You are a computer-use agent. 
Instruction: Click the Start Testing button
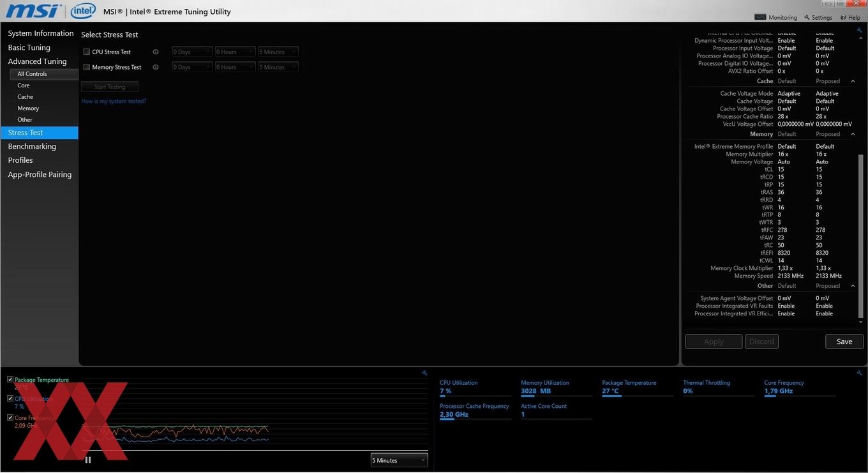[110, 87]
